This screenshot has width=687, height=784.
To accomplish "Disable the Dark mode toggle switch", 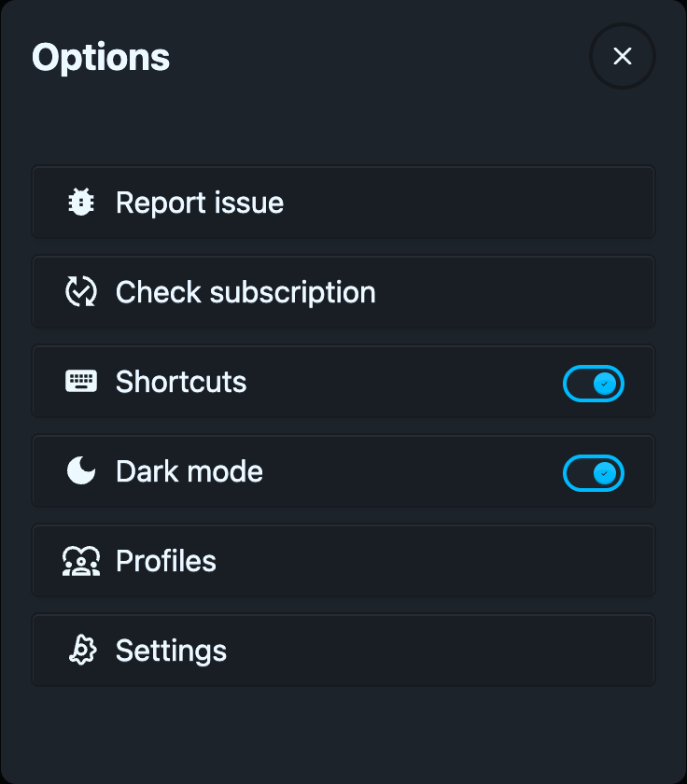I will (x=594, y=473).
